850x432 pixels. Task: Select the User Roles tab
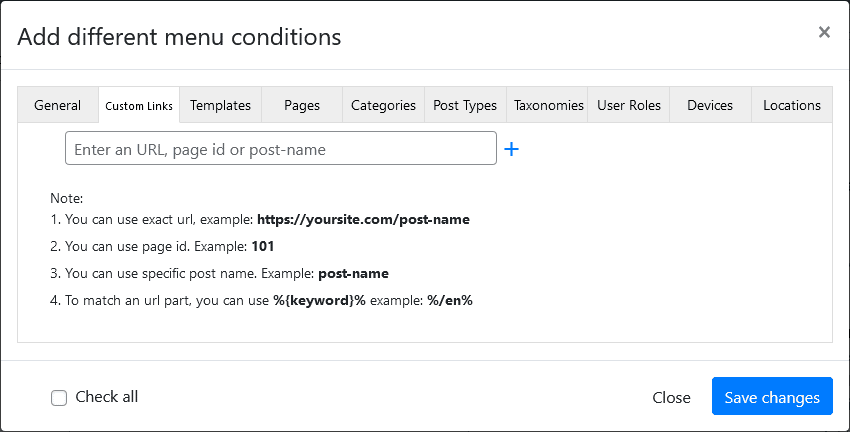coord(629,105)
